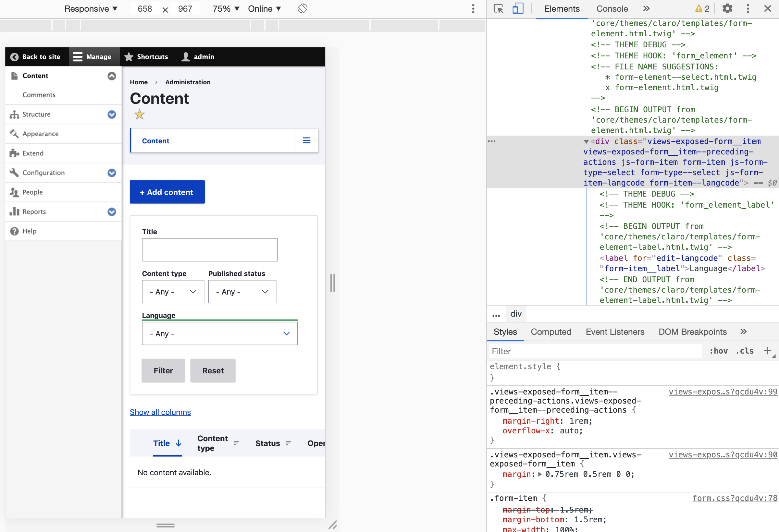The height and width of the screenshot is (532, 779).
Task: Open form.css?qcdu4v:78 source link
Action: (x=735, y=498)
